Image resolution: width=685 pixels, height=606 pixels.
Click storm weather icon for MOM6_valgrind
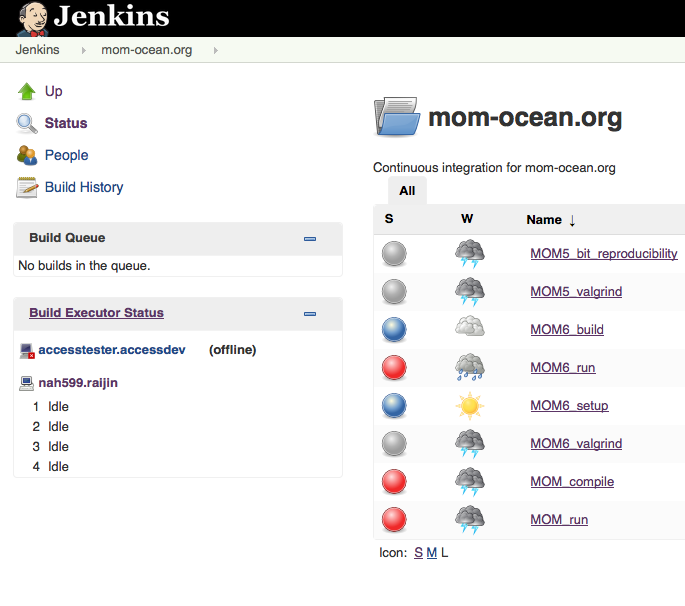pos(470,443)
